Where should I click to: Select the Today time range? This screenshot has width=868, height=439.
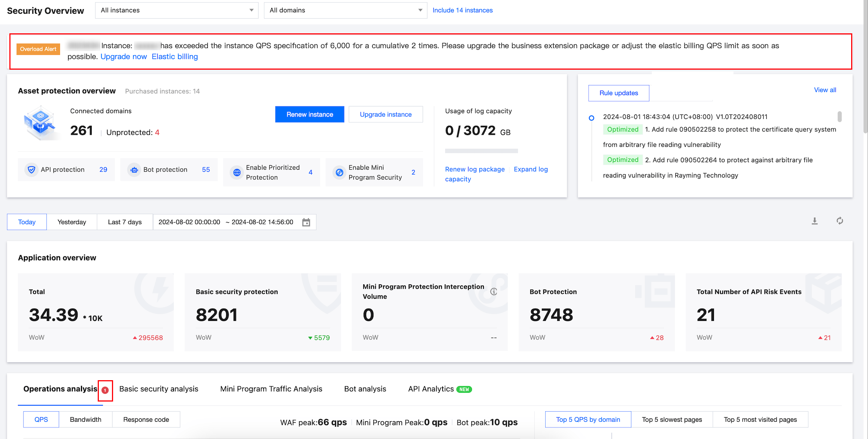[27, 222]
